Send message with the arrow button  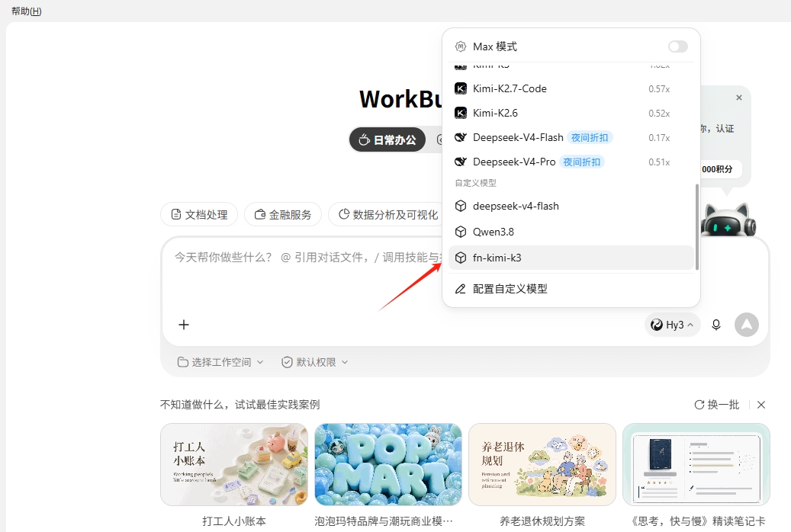747,325
